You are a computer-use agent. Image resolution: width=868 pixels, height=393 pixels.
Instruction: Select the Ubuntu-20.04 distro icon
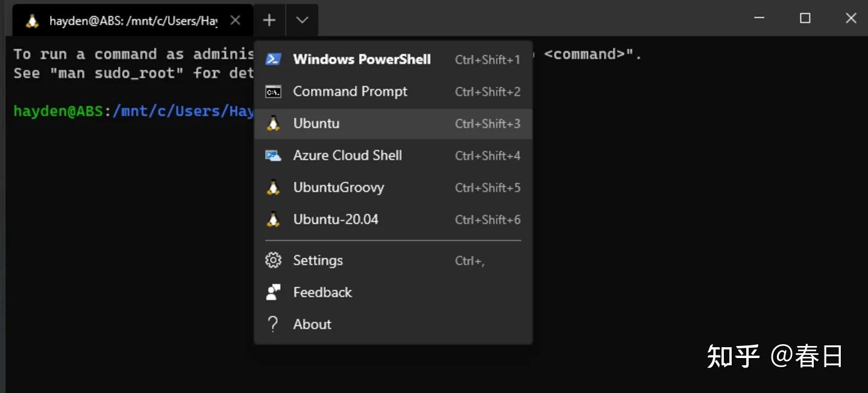click(273, 219)
